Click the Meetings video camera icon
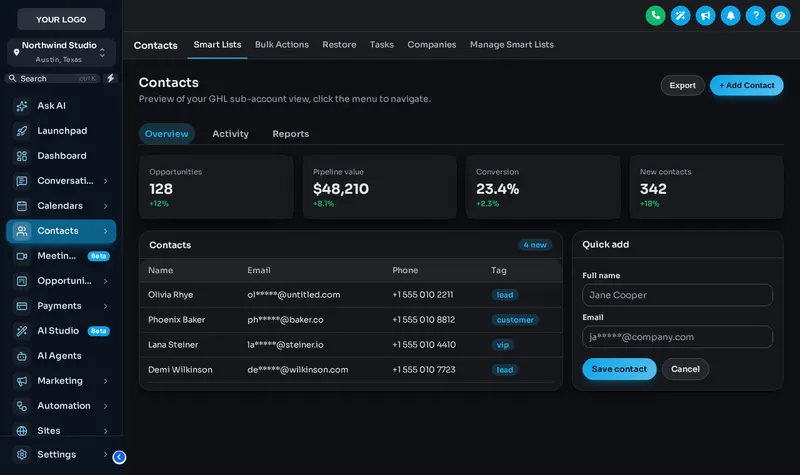The width and height of the screenshot is (800, 475). click(22, 256)
